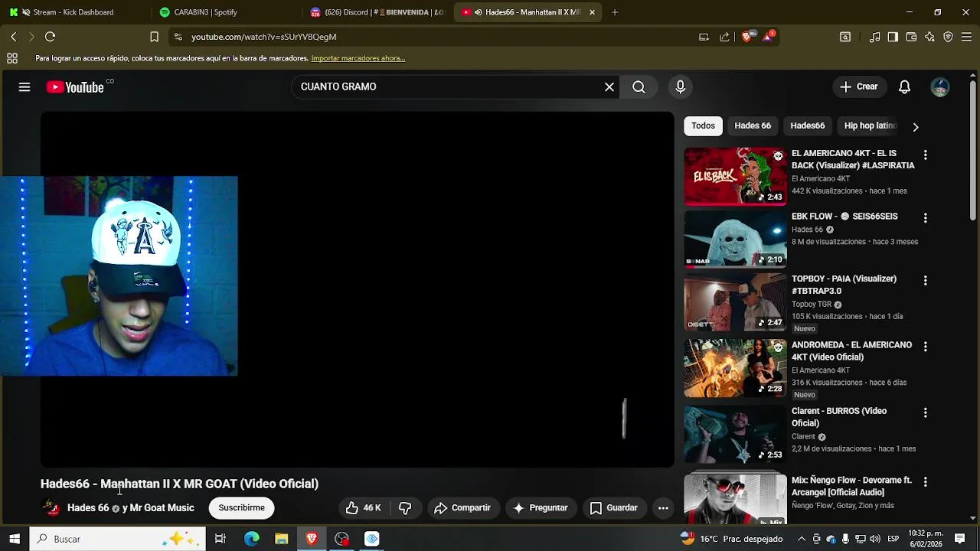Click the browser address bar URL

pyautogui.click(x=263, y=37)
